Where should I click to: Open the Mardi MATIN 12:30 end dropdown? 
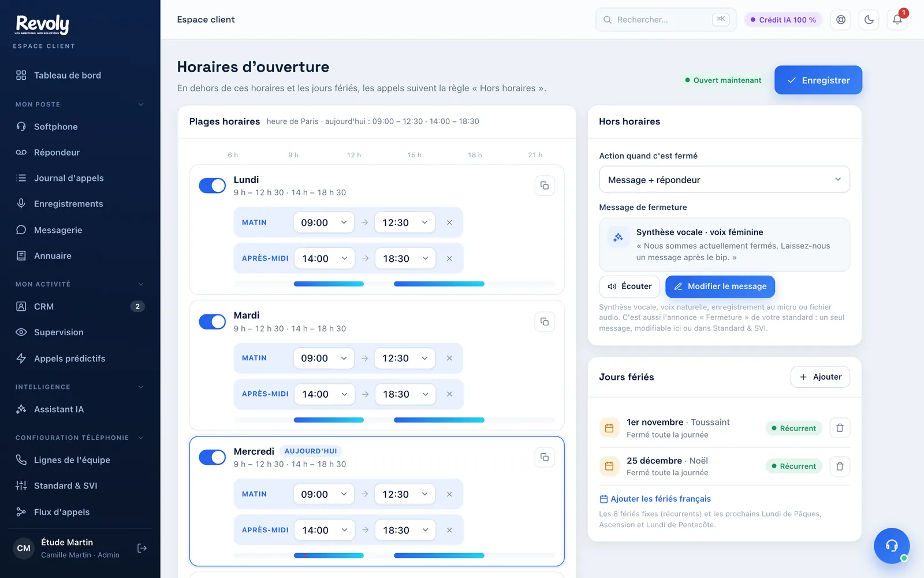pyautogui.click(x=405, y=358)
